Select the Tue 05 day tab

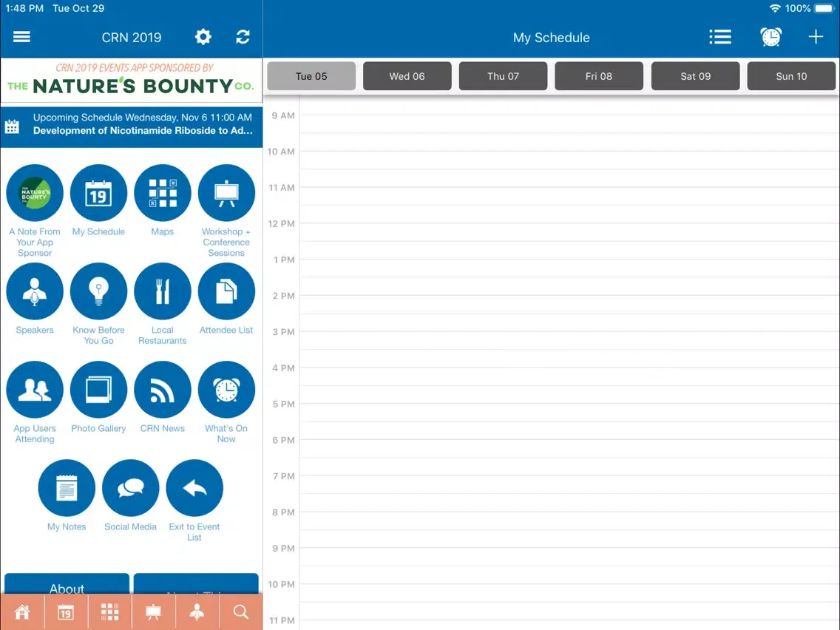point(311,76)
